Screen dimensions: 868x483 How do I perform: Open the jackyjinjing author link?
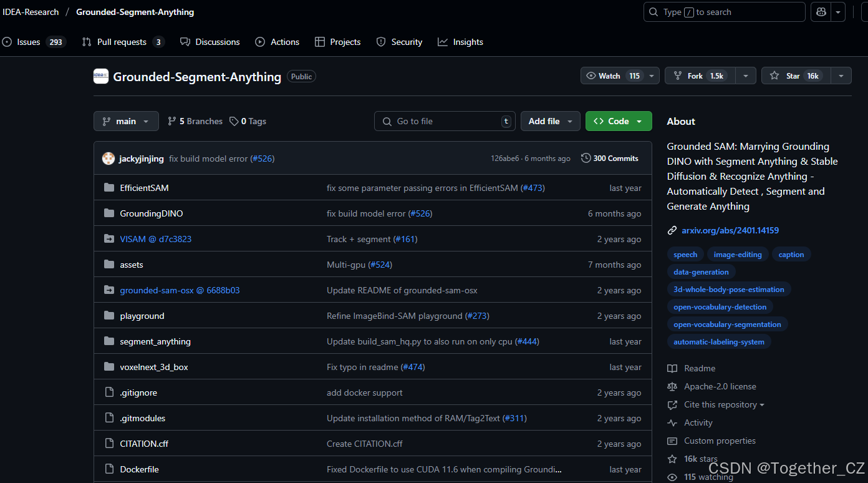(142, 159)
